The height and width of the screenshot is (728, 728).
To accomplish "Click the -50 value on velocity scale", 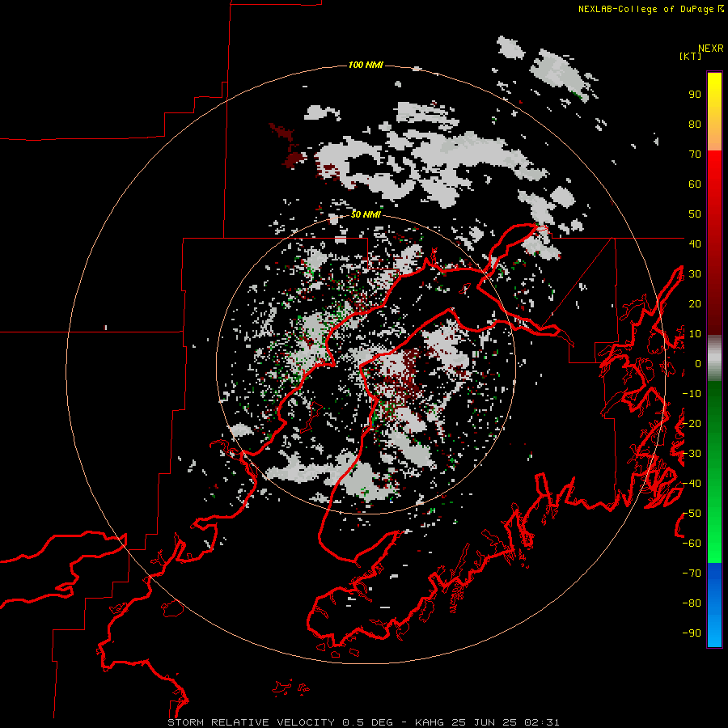I will pyautogui.click(x=692, y=513).
